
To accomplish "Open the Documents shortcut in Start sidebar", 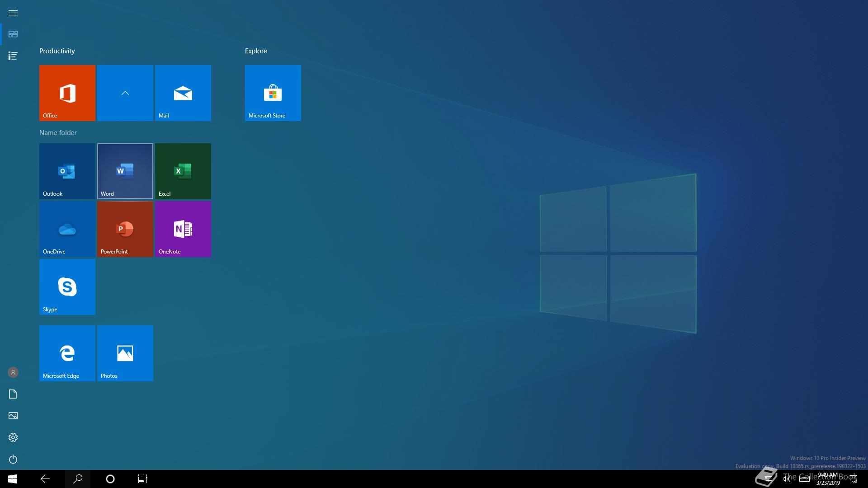I will [x=13, y=394].
